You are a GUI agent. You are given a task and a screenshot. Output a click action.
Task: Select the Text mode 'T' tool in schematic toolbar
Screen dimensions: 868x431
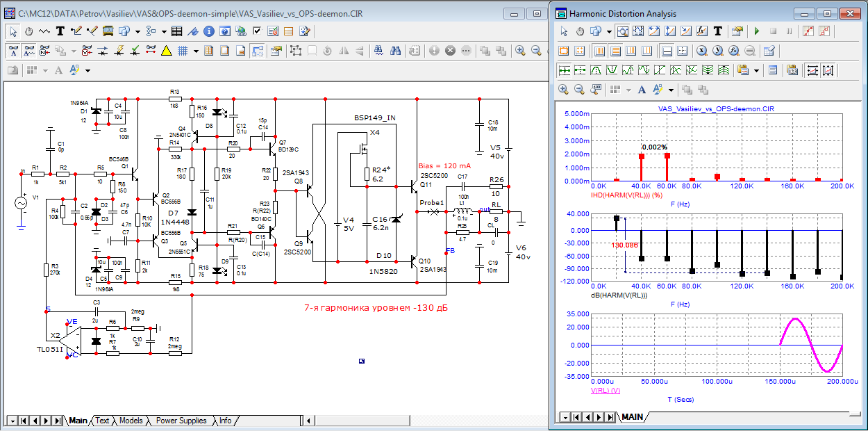point(60,31)
